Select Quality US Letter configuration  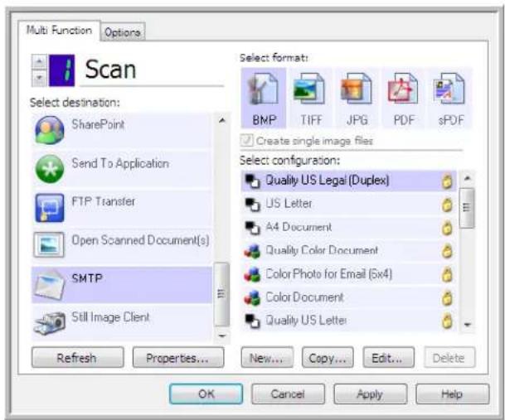(x=349, y=321)
